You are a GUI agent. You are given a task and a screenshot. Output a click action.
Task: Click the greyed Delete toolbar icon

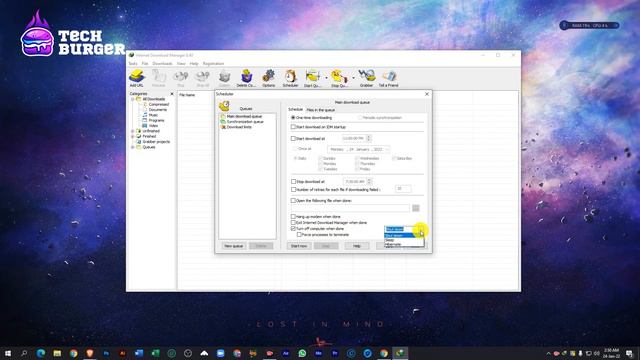click(224, 78)
